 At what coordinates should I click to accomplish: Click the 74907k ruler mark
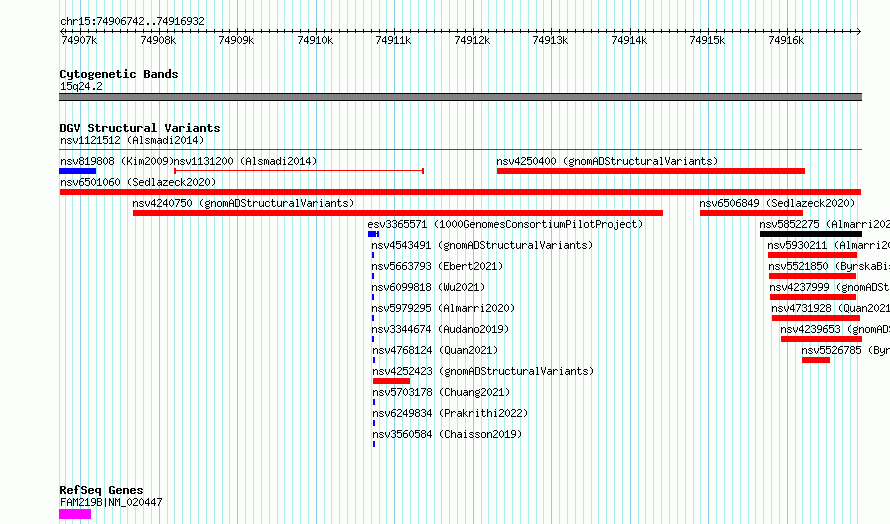coord(79,40)
